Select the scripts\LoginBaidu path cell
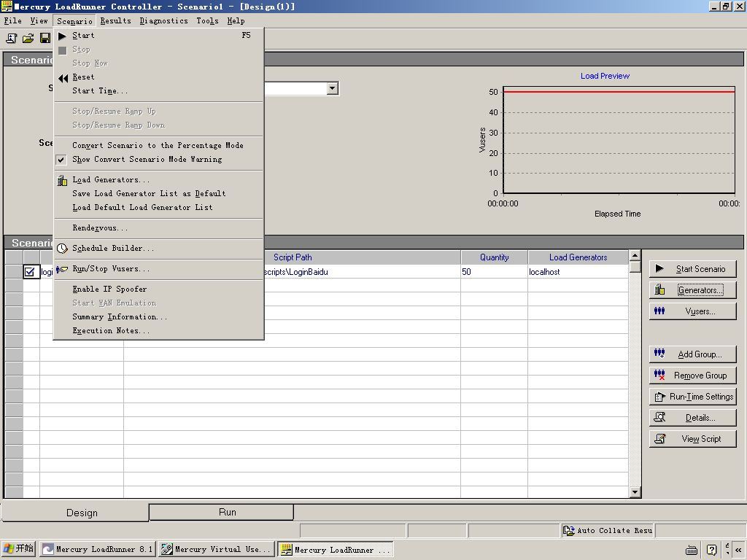 (x=362, y=272)
